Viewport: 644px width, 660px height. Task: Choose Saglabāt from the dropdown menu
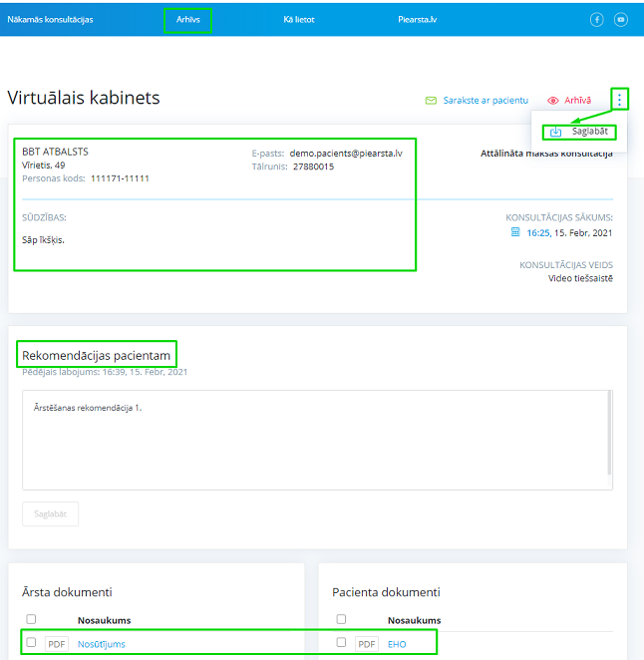pyautogui.click(x=590, y=132)
